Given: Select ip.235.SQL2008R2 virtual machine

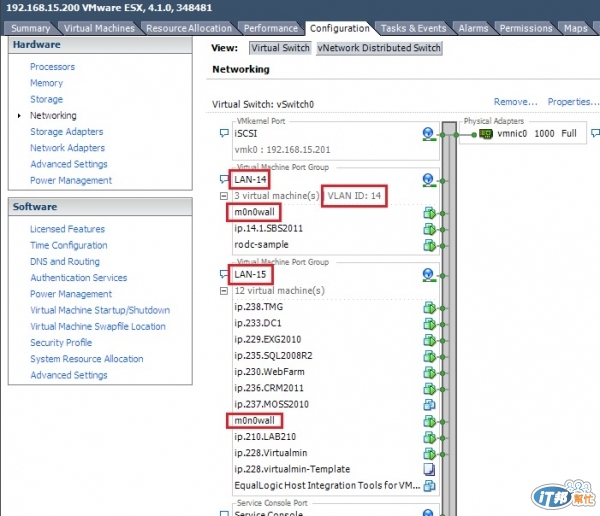Looking at the screenshot, I should (273, 356).
